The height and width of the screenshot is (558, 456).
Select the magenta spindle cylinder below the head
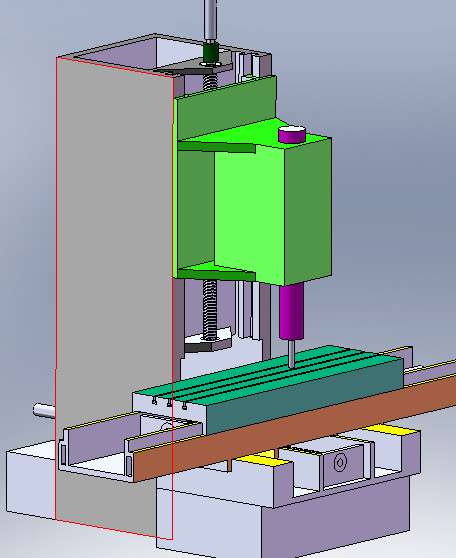click(292, 311)
